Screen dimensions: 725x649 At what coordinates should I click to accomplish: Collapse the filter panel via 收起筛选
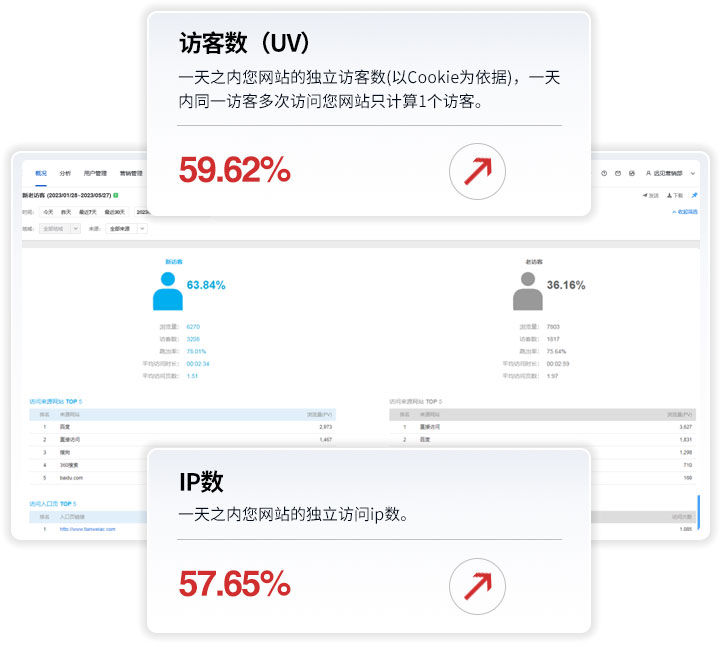685,212
